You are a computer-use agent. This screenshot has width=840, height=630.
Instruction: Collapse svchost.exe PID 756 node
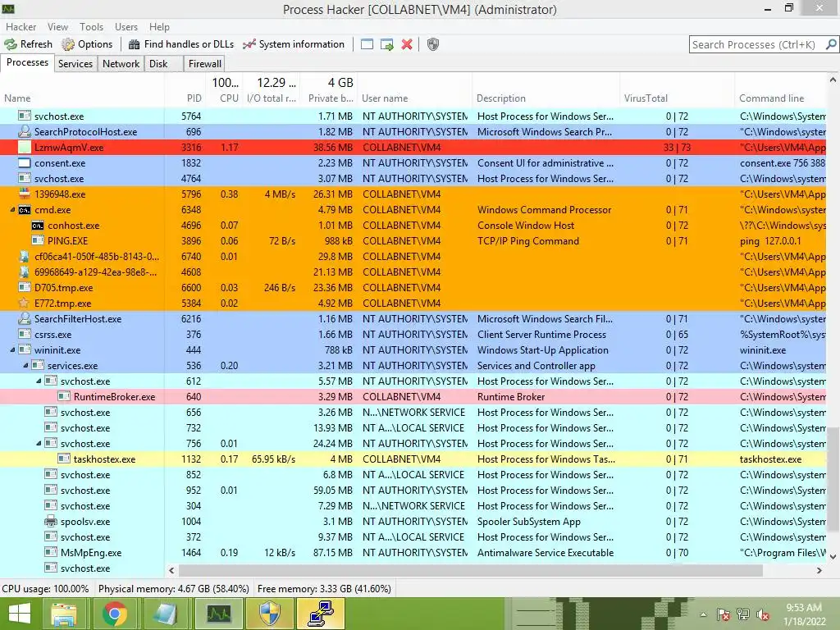39,444
